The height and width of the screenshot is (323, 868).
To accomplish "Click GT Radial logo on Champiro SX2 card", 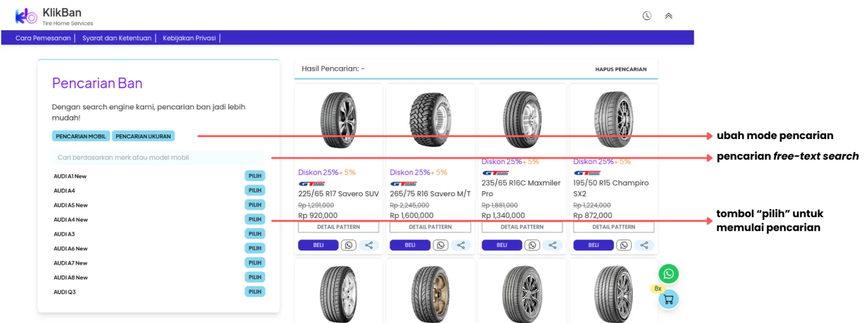I will [x=587, y=173].
